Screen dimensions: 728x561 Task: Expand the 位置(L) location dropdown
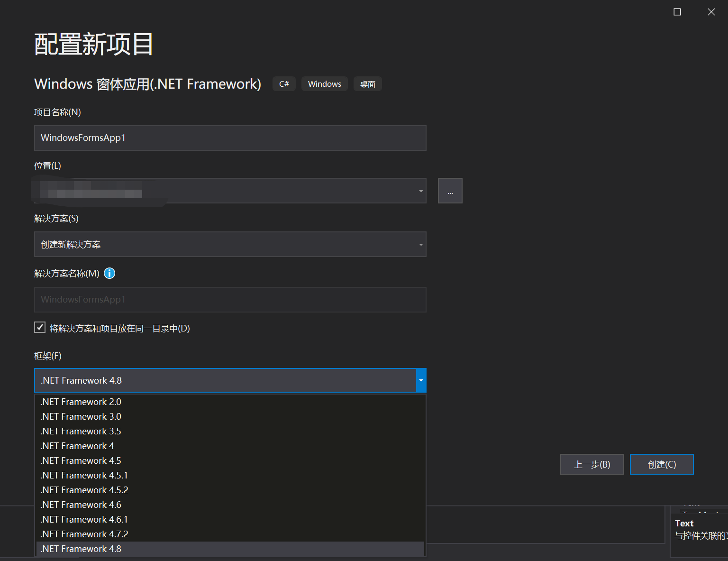point(420,190)
